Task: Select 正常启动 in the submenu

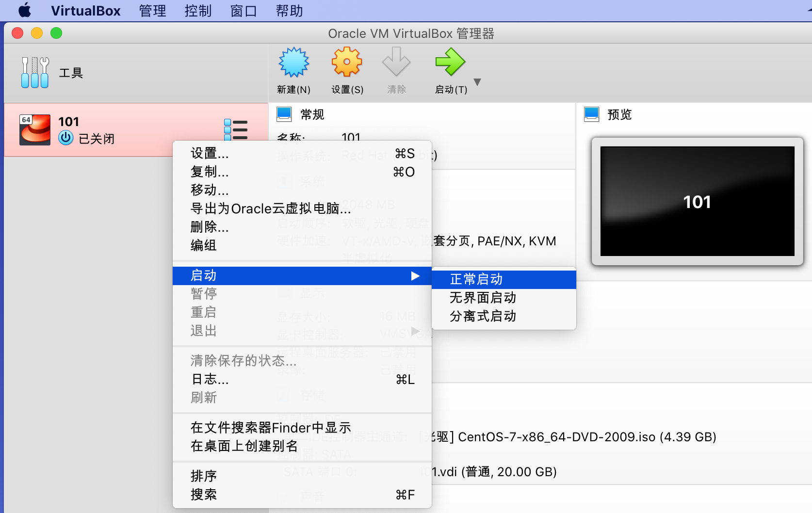Action: (503, 279)
